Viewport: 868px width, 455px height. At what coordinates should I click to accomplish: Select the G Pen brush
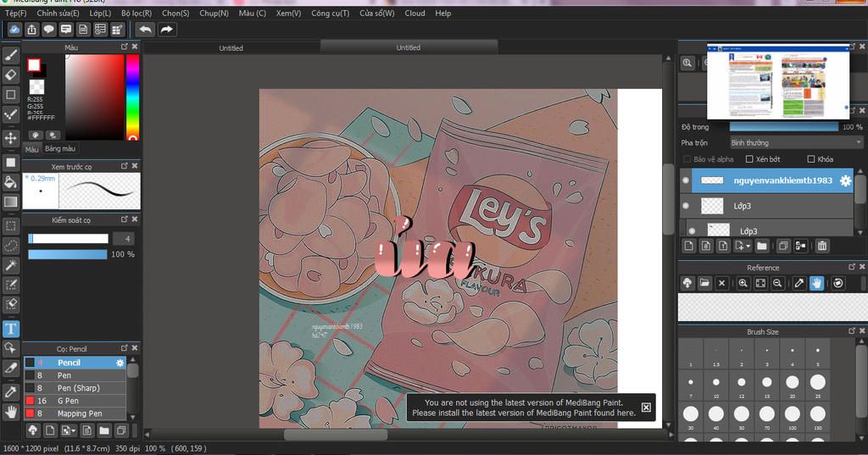[75, 400]
